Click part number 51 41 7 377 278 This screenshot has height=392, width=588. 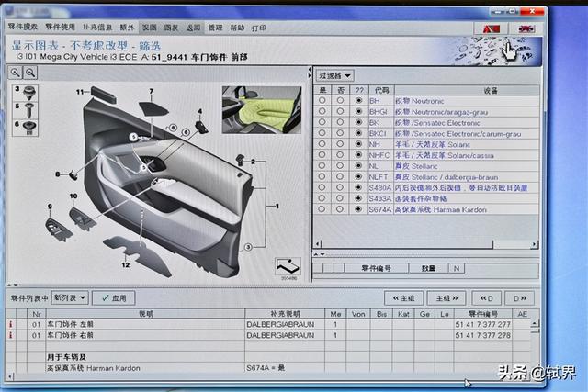(483, 335)
